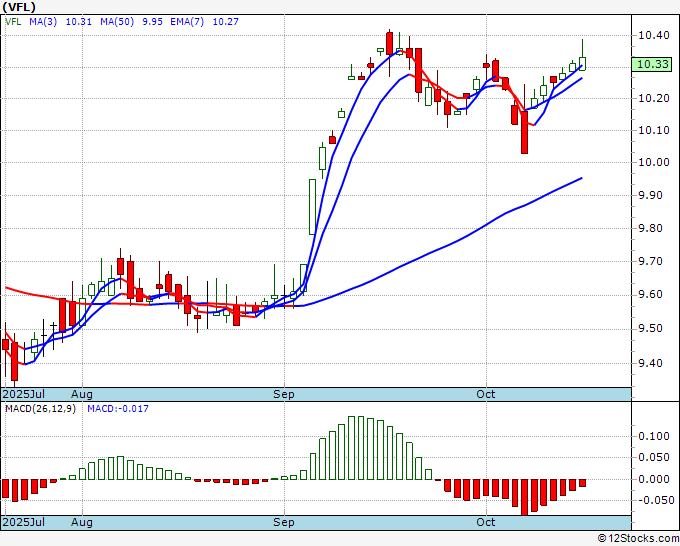This screenshot has height=546, width=680.
Task: Click the VFL ticker title
Action: coord(19,7)
